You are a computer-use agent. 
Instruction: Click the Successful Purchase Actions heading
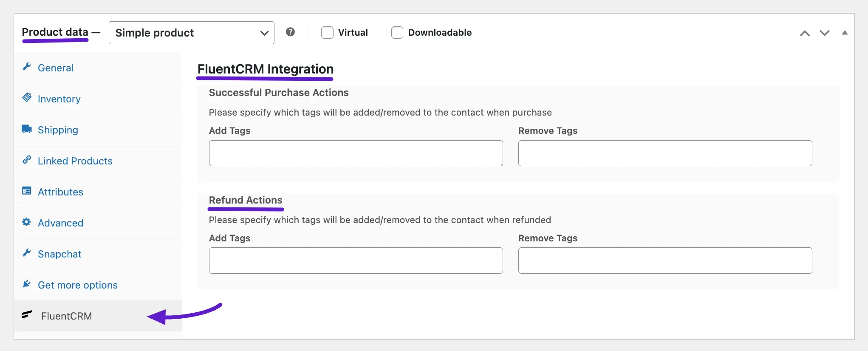pos(279,93)
